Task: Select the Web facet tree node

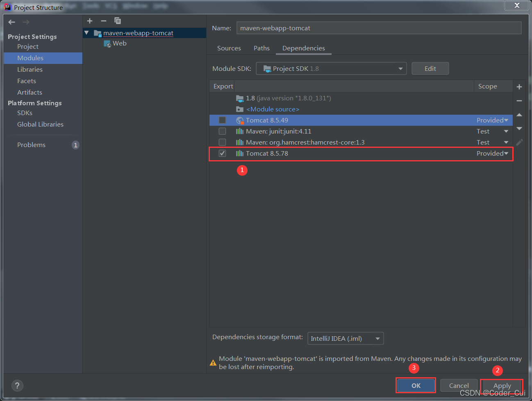Action: (x=119, y=43)
